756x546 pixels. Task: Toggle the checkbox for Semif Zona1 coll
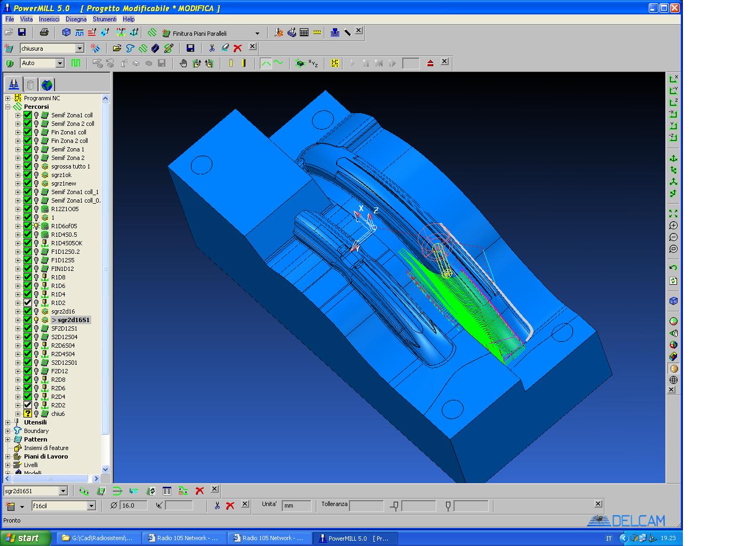(x=28, y=115)
